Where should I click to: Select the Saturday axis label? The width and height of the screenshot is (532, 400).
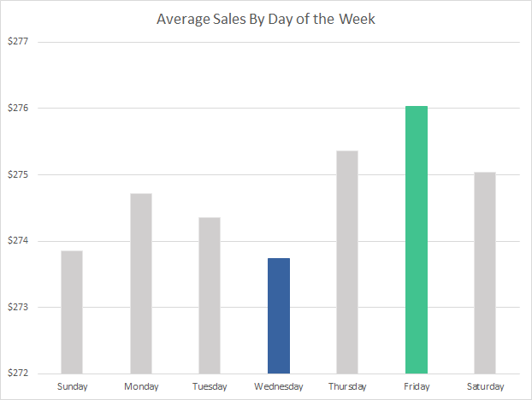tap(485, 386)
